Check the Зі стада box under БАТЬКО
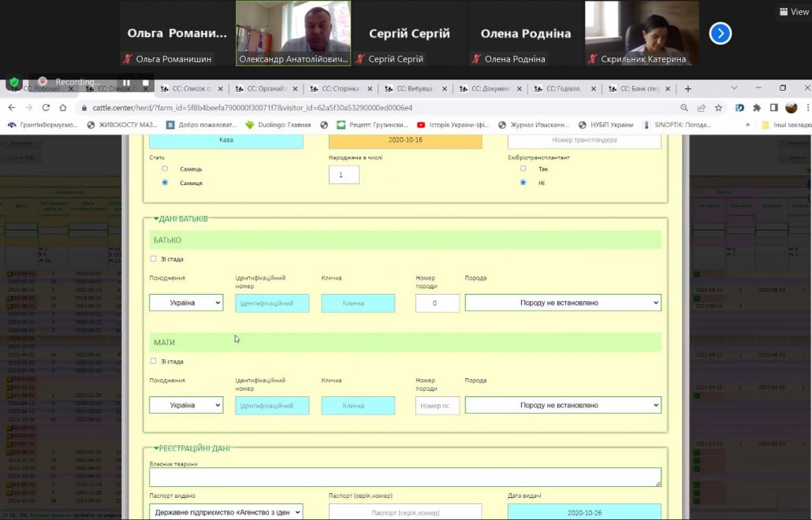Viewport: 812px width, 520px height. [x=153, y=258]
